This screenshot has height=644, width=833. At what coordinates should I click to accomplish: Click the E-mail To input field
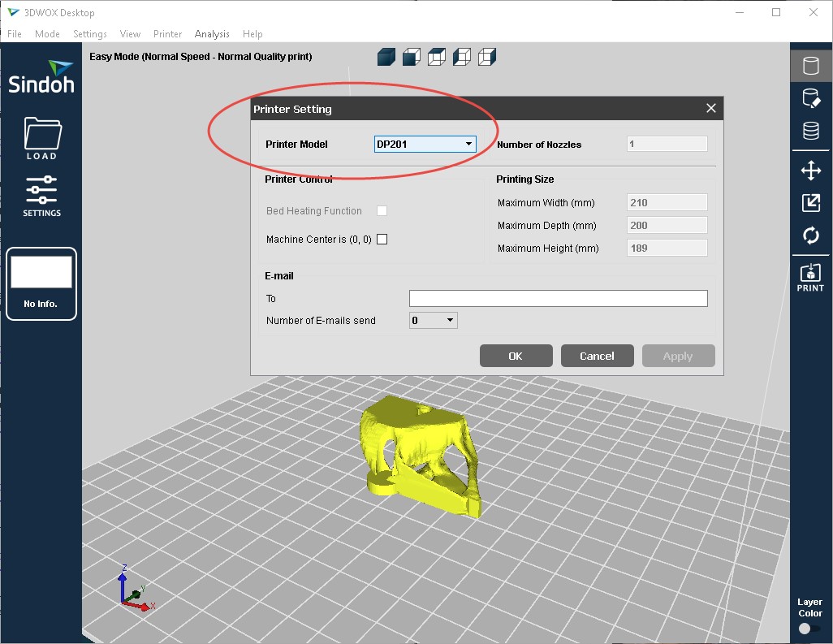click(559, 299)
